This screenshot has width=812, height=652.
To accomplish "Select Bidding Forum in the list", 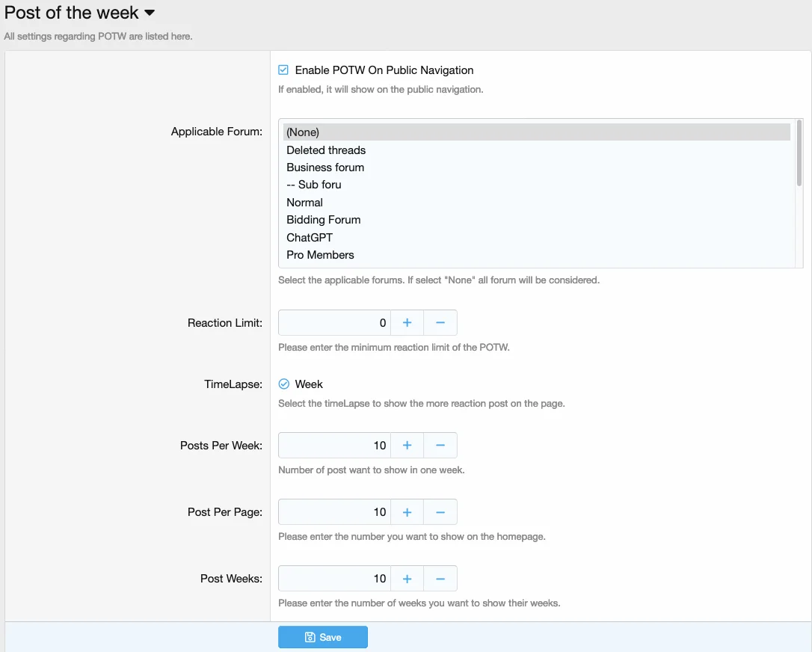I will pyautogui.click(x=324, y=220).
